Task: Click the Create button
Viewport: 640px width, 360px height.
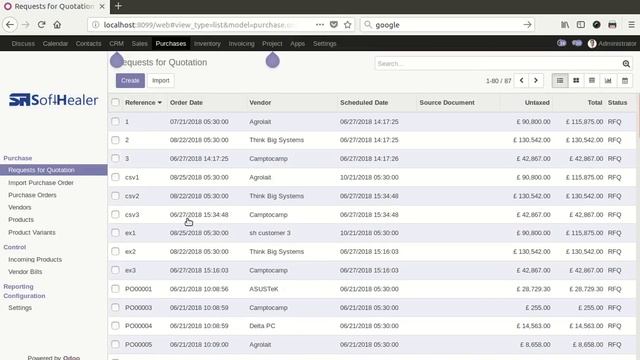Action: (x=130, y=80)
